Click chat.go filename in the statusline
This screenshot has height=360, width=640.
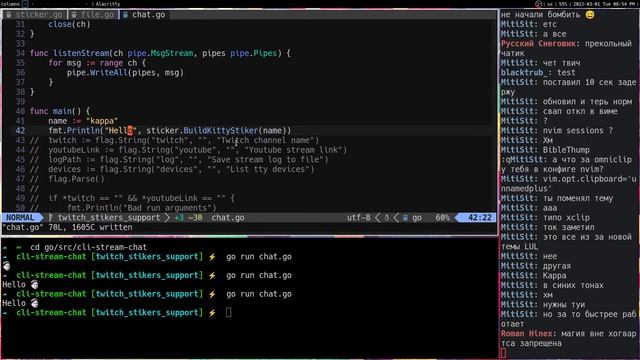coord(228,218)
